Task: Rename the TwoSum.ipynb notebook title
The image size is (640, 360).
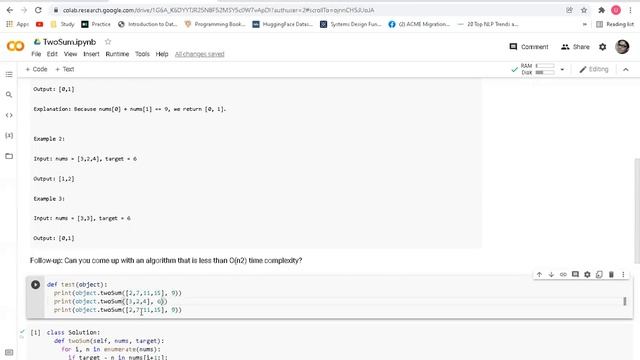Action: pyautogui.click(x=69, y=42)
